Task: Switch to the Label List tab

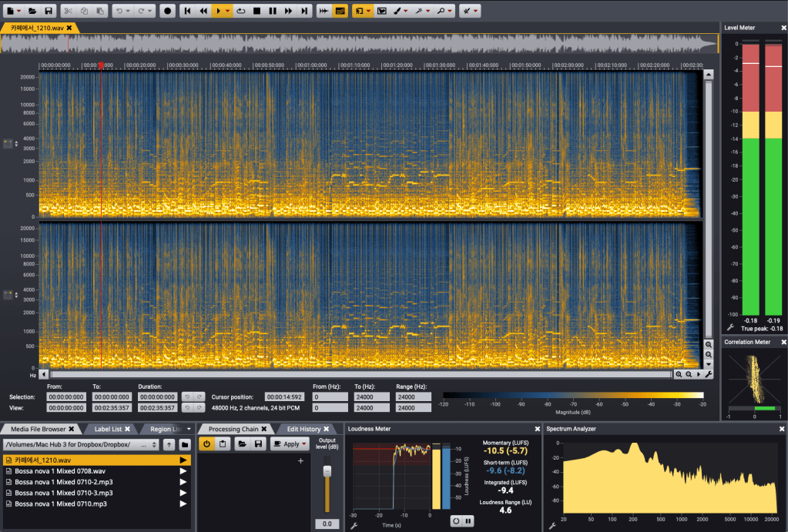Action: pyautogui.click(x=108, y=429)
